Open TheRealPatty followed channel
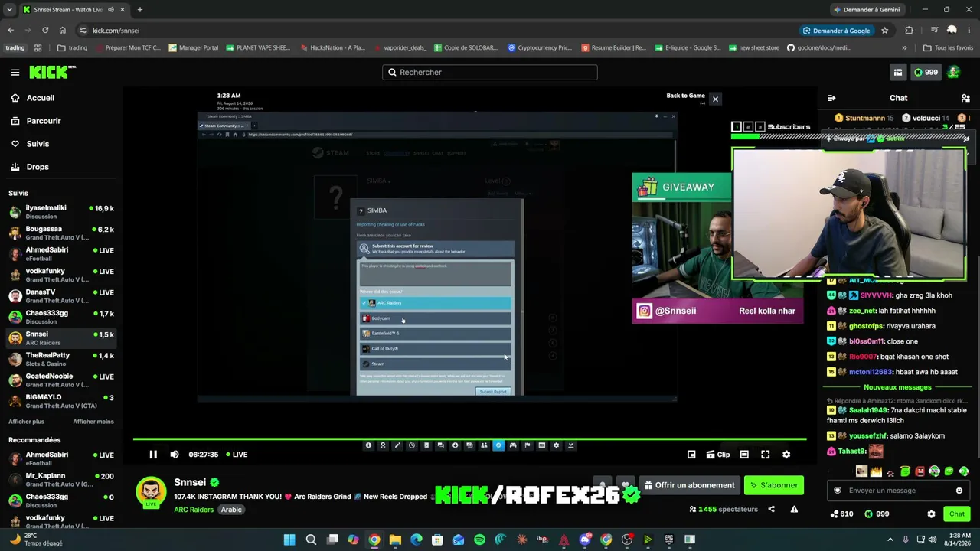The width and height of the screenshot is (980, 551). coord(61,359)
